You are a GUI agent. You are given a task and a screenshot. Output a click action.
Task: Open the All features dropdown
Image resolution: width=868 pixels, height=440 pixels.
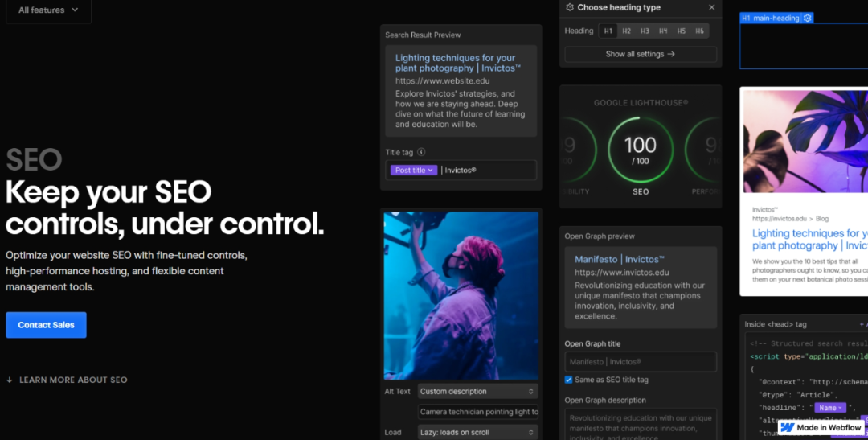[x=48, y=10]
